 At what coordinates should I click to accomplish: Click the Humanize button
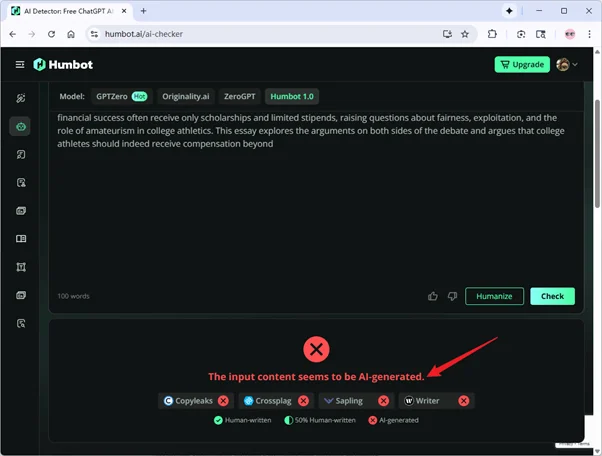(x=494, y=296)
